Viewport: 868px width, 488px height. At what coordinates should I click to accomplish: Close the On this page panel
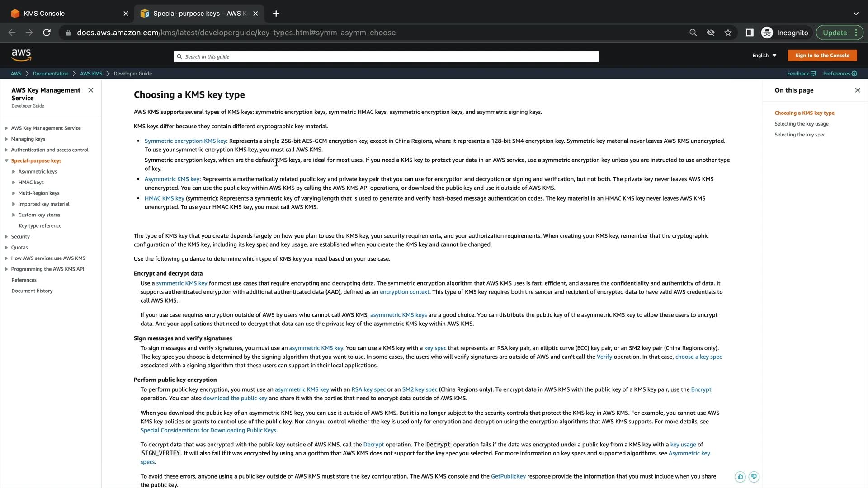[857, 90]
